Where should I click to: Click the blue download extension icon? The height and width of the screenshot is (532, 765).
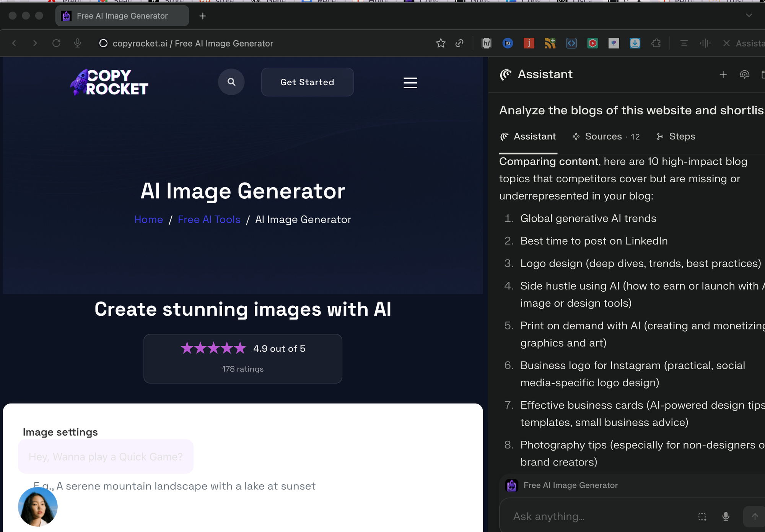click(635, 43)
